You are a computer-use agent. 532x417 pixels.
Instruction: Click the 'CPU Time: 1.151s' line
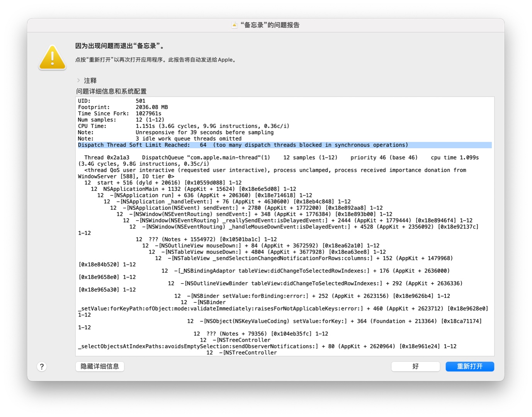[184, 126]
